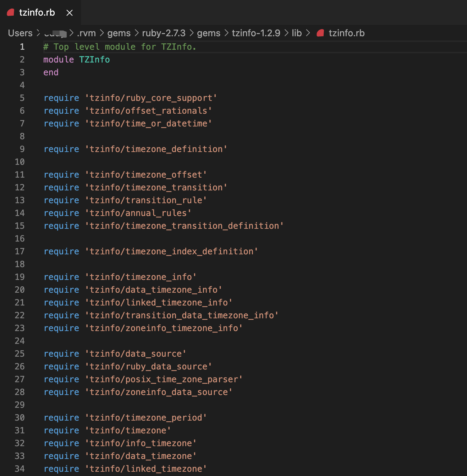467x476 pixels.
Task: Click 'tzinfo/linked_timezone' string on line 34
Action: coord(145,469)
